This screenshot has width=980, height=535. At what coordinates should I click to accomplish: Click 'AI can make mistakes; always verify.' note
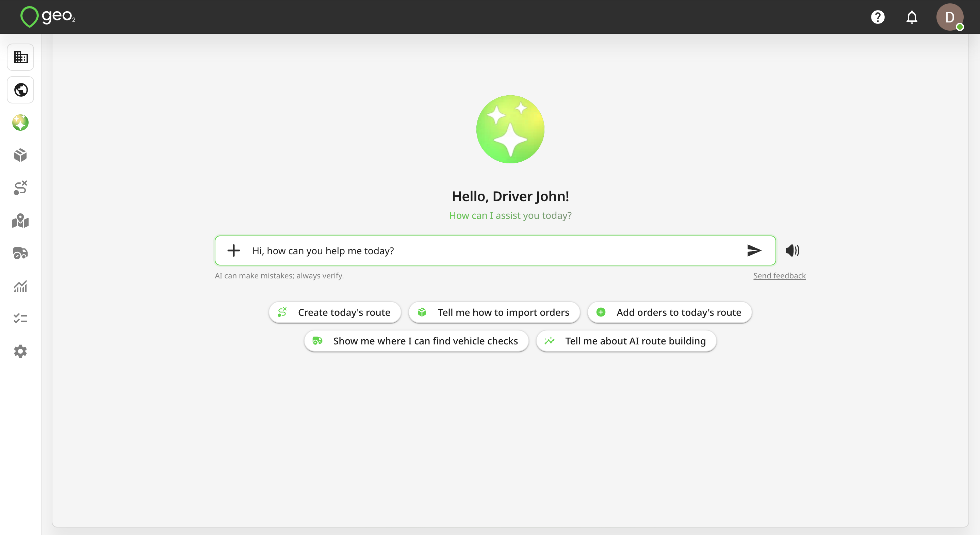pos(279,275)
